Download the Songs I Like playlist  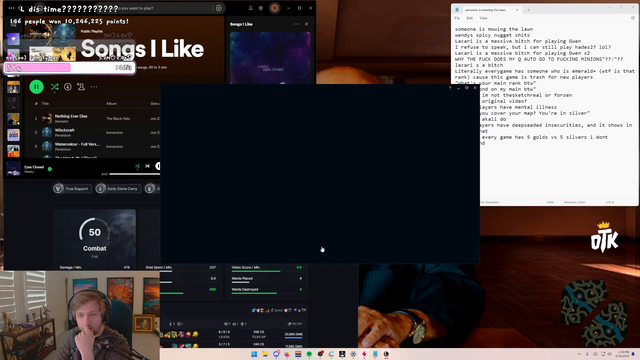[68, 87]
